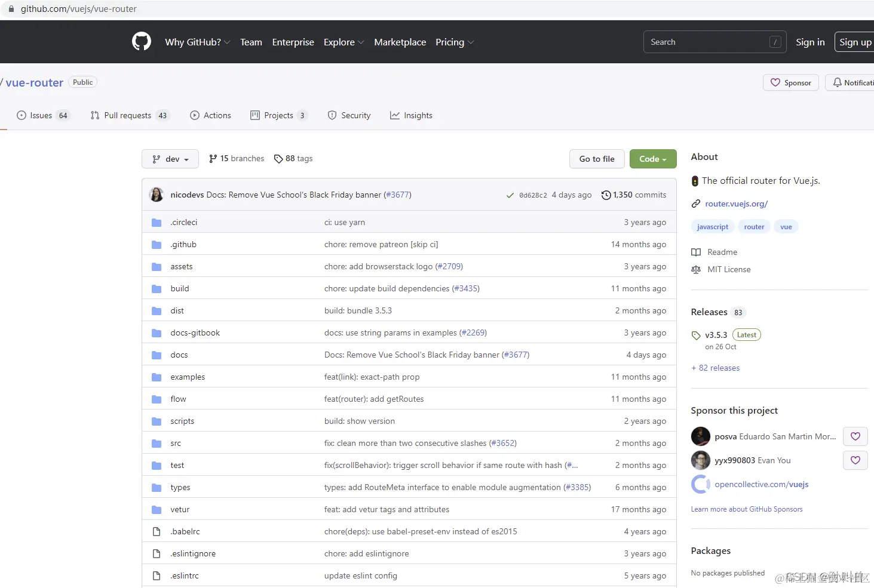
Task: Click the assets folder icon
Action: pyautogui.click(x=157, y=266)
